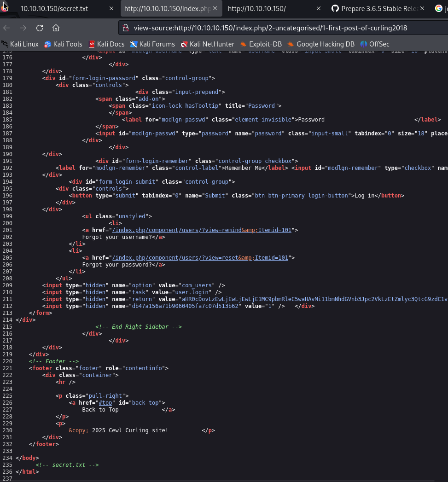Close the active index.php tab

(x=215, y=9)
